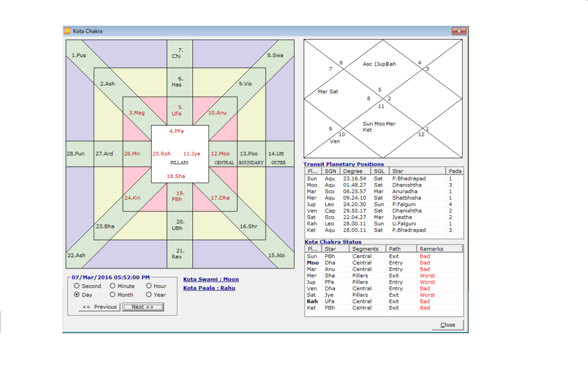Image resolution: width=588 pixels, height=368 pixels.
Task: Open the Kota Swami : Moon link
Action: click(x=211, y=279)
